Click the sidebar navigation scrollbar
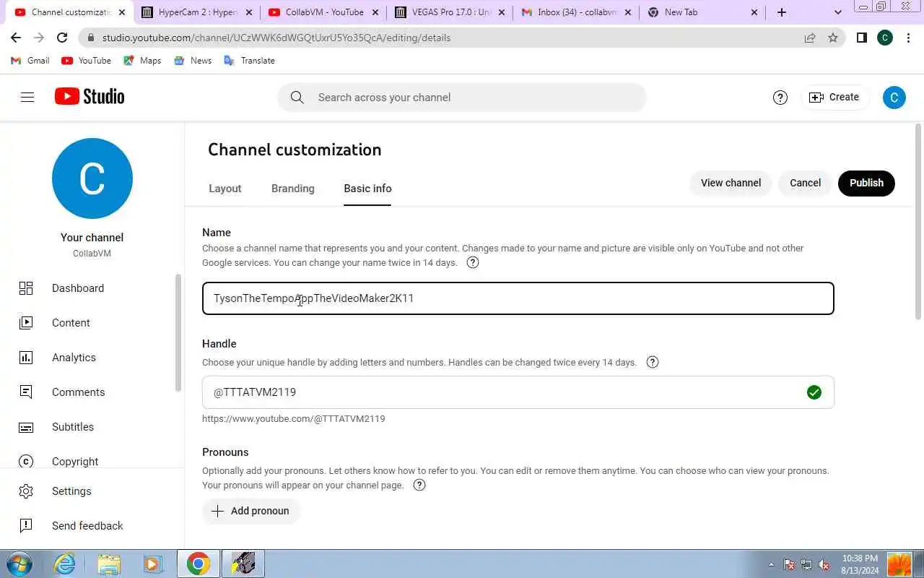The image size is (924, 578). (179, 333)
